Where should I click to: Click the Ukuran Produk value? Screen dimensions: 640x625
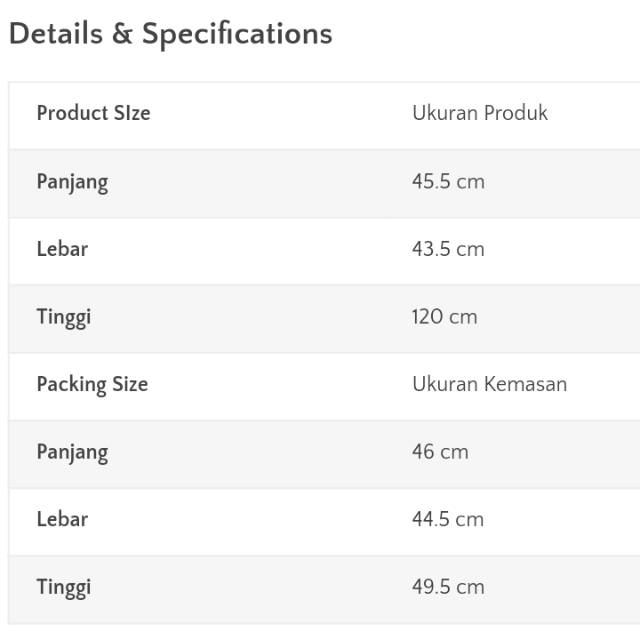[x=480, y=113]
